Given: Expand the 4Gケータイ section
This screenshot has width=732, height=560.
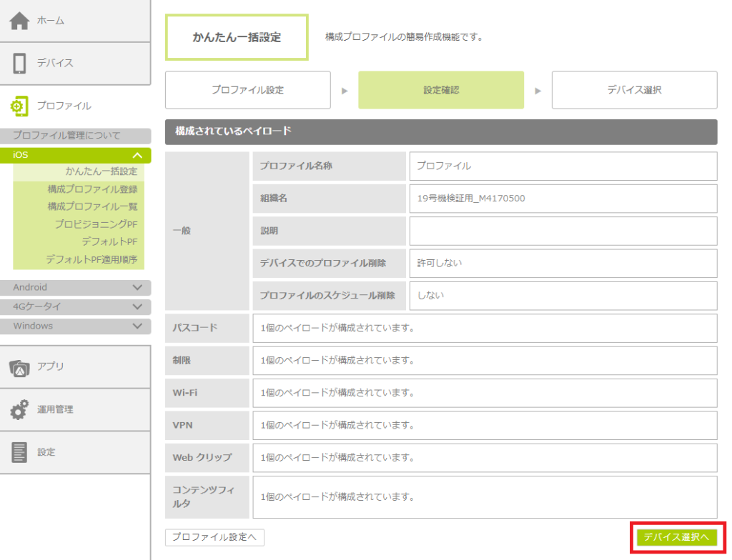Looking at the screenshot, I should [137, 306].
